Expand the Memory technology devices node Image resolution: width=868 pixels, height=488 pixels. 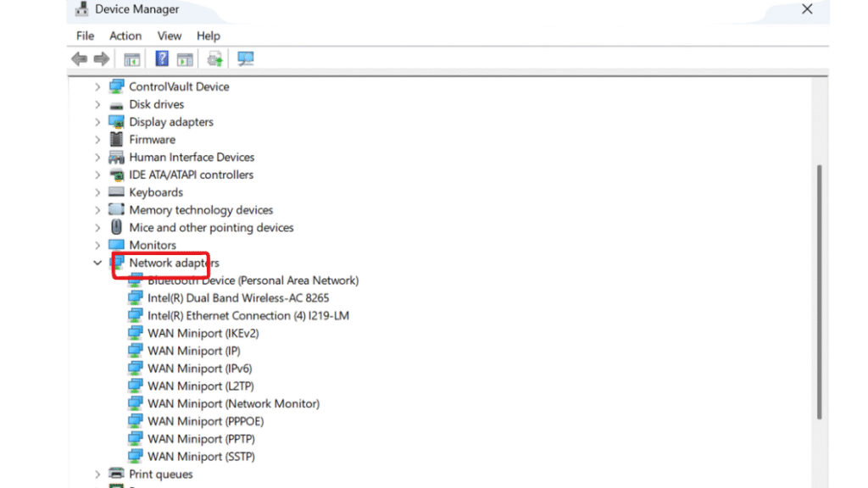tap(97, 210)
